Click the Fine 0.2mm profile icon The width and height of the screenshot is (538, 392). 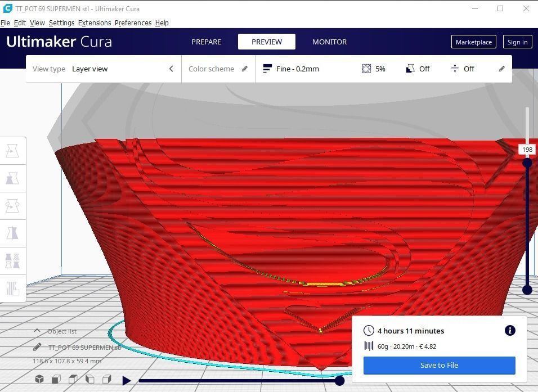(x=267, y=69)
